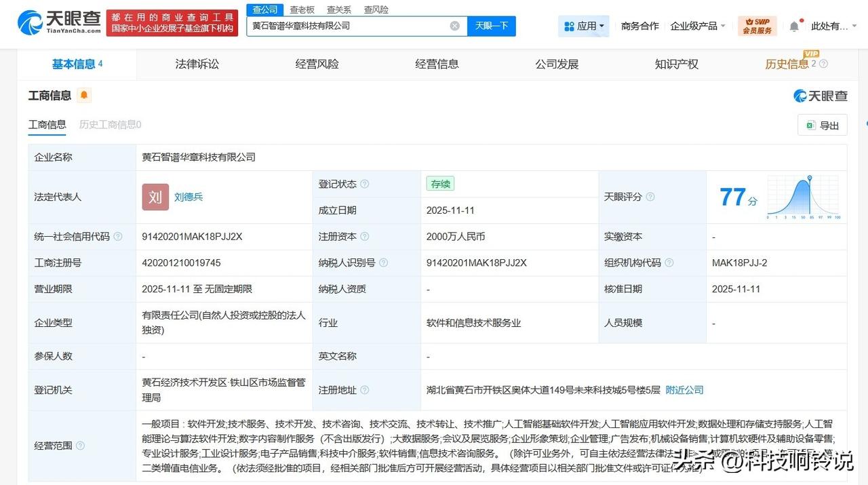Image resolution: width=868 pixels, height=485 pixels.
Task: Click the 77分 score curve chart
Action: [x=803, y=197]
